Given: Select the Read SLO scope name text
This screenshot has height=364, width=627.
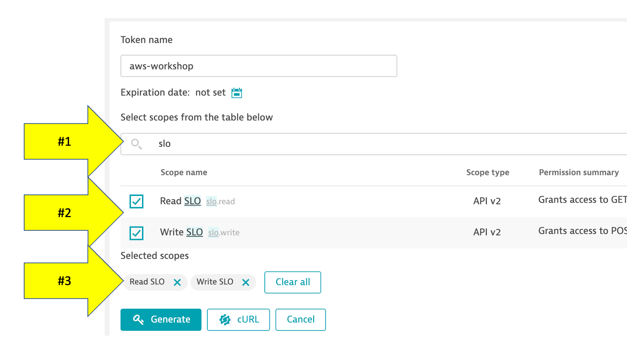Looking at the screenshot, I should coord(180,201).
